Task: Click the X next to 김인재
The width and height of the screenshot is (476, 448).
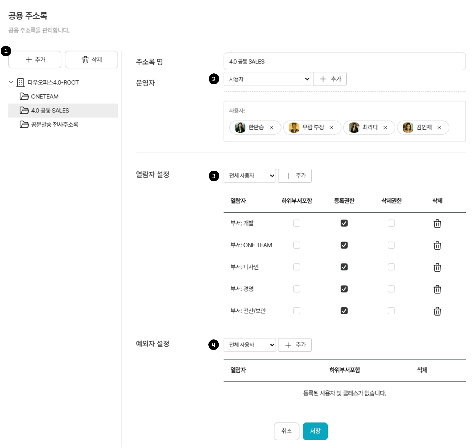Action: pyautogui.click(x=439, y=128)
